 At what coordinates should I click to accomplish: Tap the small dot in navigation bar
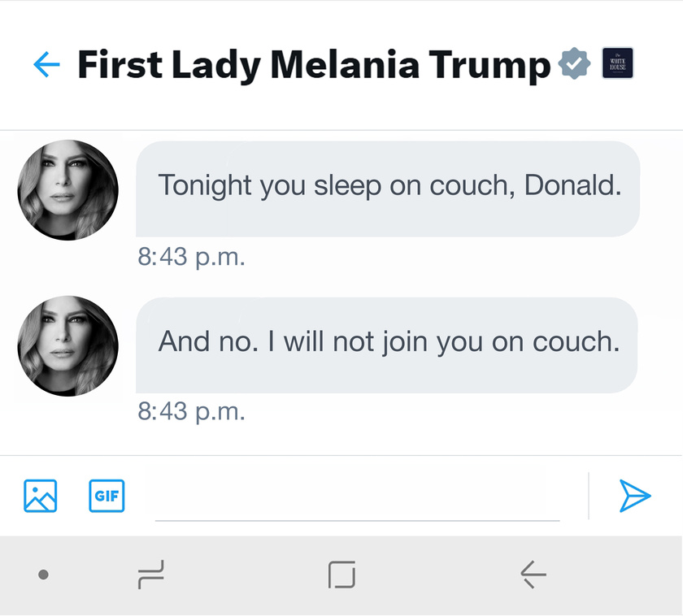tap(44, 575)
